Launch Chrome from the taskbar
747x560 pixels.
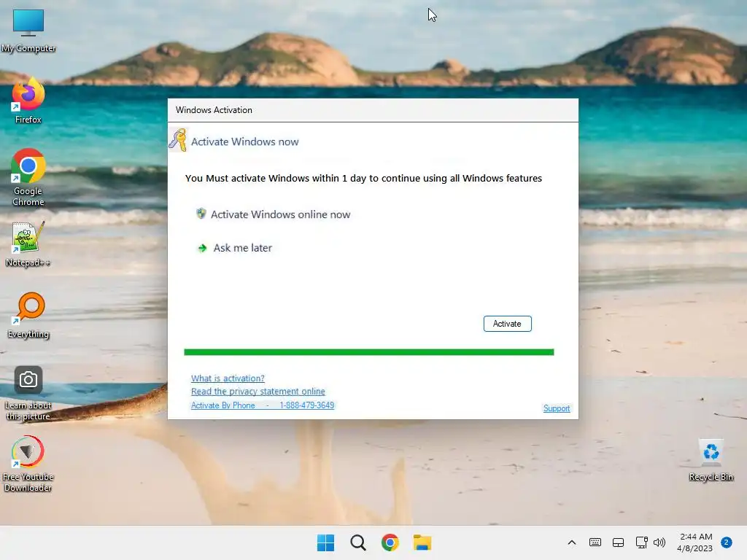click(390, 542)
